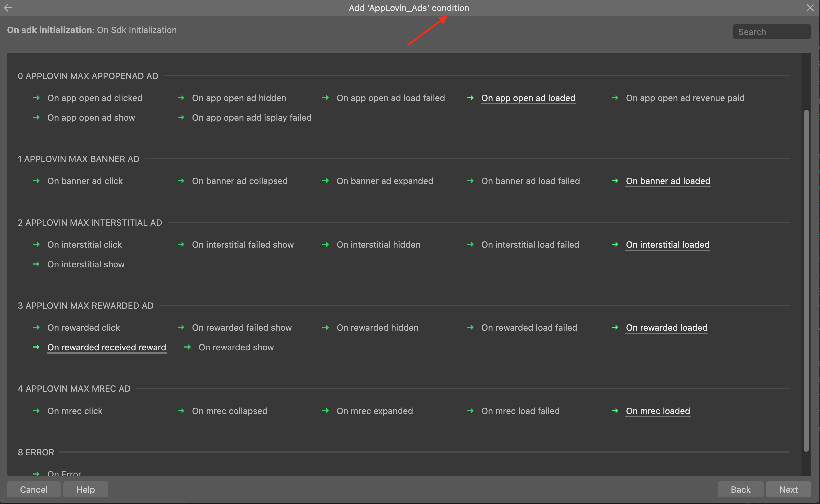Pick On banner ad collapsed condition
This screenshot has height=504, width=820.
[239, 181]
